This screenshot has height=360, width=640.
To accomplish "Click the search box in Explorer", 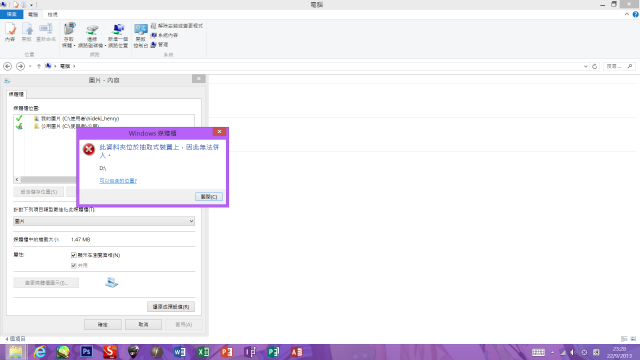I will 619,66.
